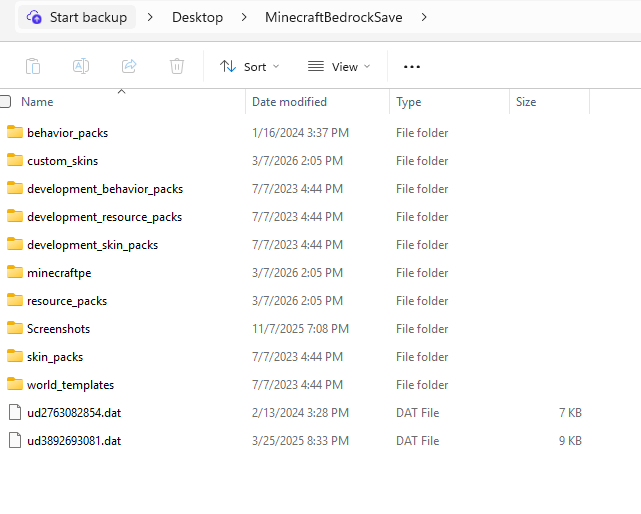Image resolution: width=641 pixels, height=514 pixels.
Task: Select the behavior_packs folder name
Action: [x=67, y=133]
